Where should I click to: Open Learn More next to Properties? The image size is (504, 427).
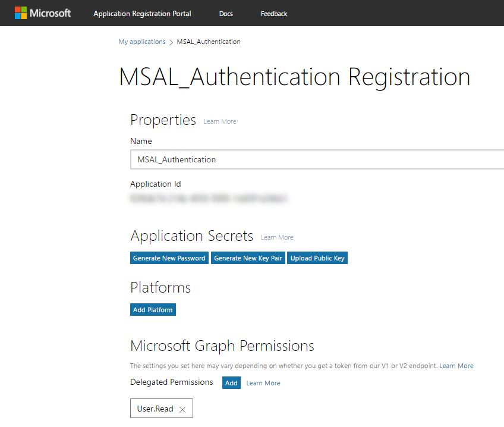(x=220, y=121)
